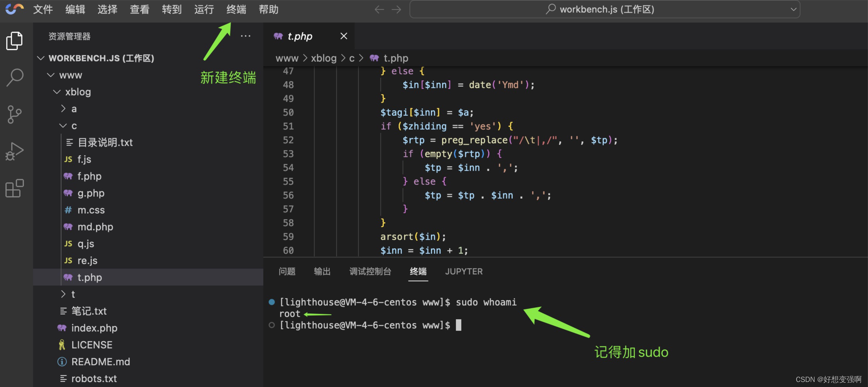This screenshot has height=387, width=868.
Task: Open the Search view icon
Action: tap(15, 77)
